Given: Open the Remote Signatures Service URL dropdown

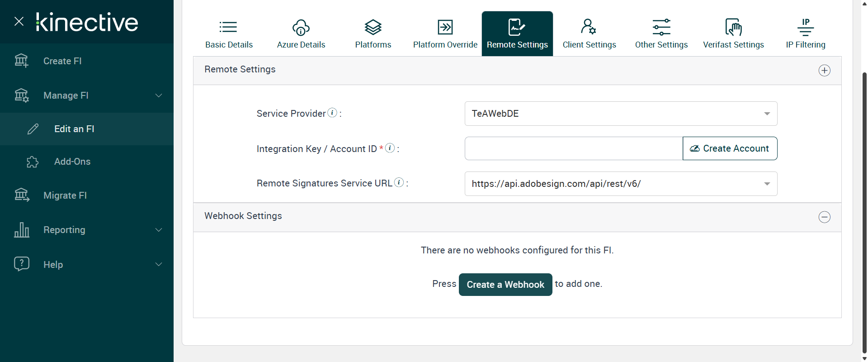Looking at the screenshot, I should coord(621,184).
